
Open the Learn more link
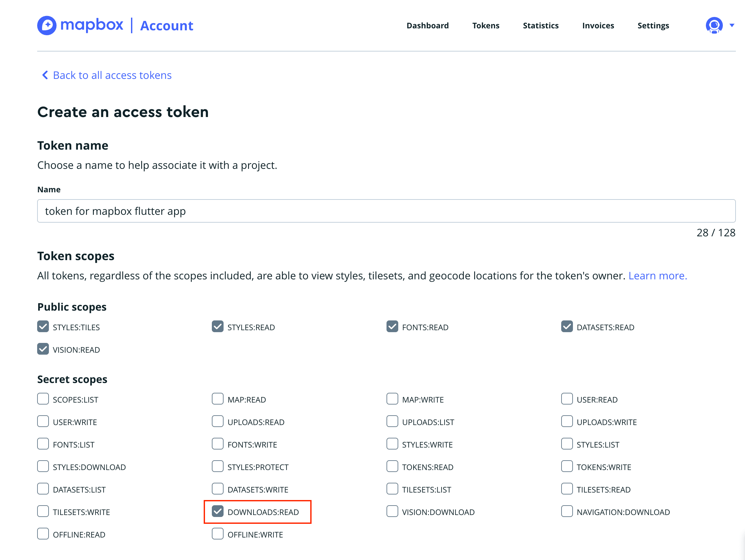point(657,276)
